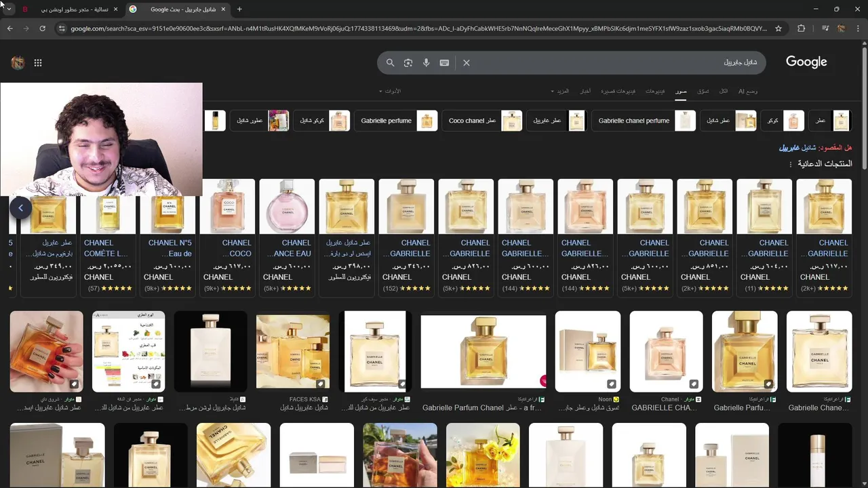Expand the المزيد more dropdown
868x488 pixels.
[560, 91]
